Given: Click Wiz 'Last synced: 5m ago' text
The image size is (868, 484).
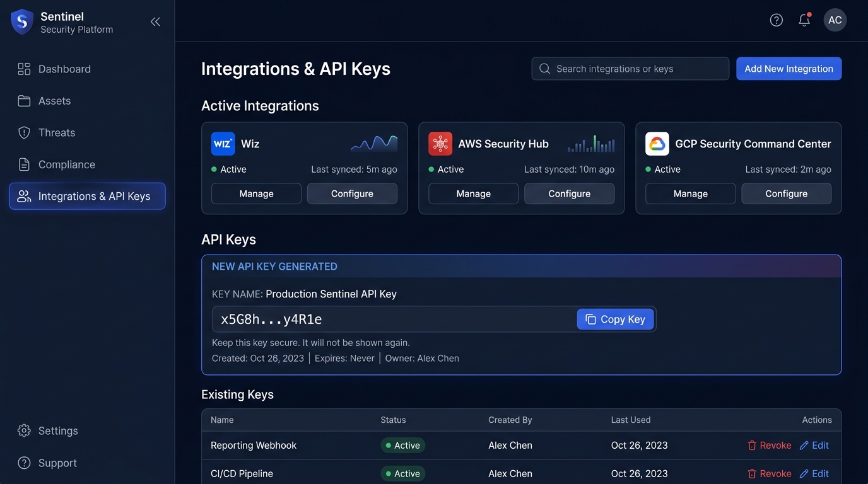Looking at the screenshot, I should pyautogui.click(x=354, y=169).
